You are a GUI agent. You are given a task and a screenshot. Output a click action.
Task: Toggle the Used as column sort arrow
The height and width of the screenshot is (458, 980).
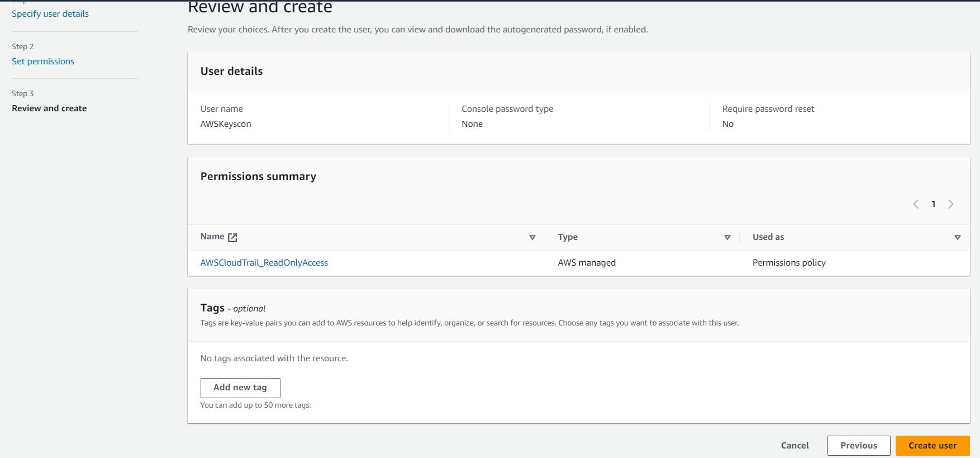pyautogui.click(x=957, y=238)
